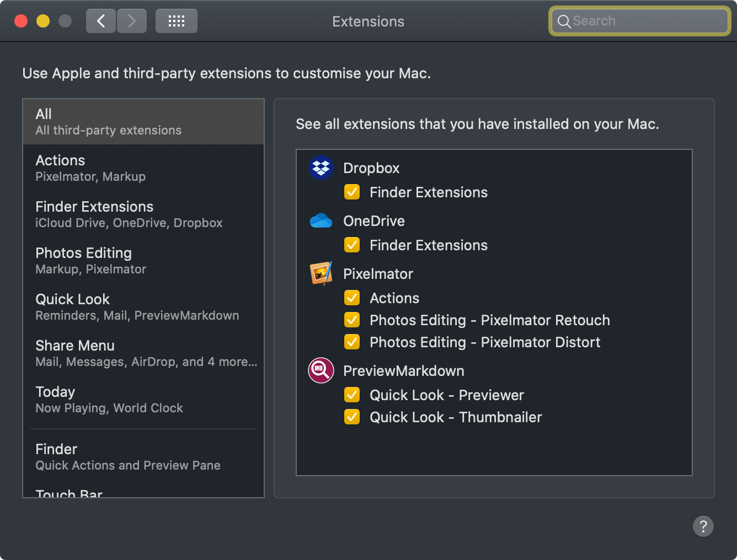Click the Dropbox app icon
The image size is (737, 560).
pyautogui.click(x=321, y=168)
